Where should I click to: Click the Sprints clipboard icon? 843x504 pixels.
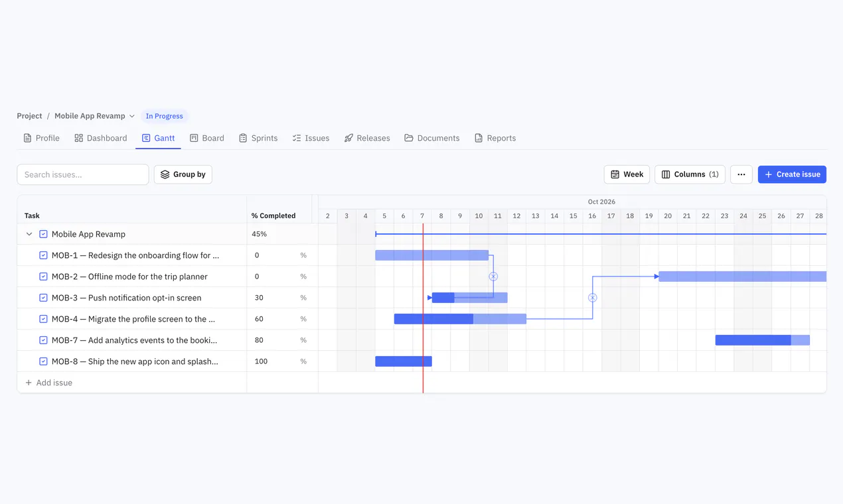[243, 138]
